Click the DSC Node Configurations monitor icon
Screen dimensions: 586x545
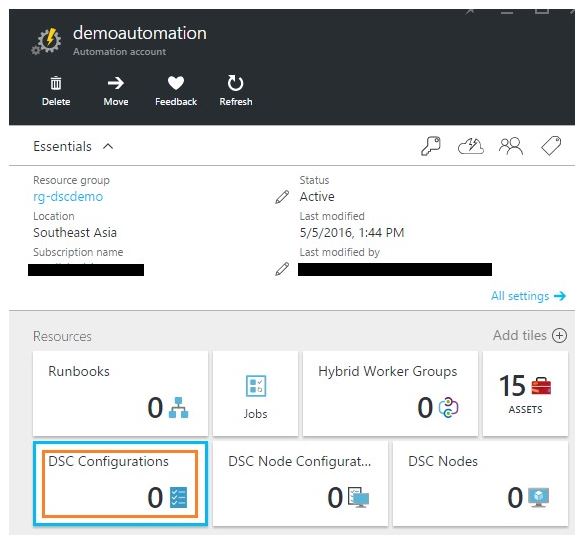click(x=358, y=498)
